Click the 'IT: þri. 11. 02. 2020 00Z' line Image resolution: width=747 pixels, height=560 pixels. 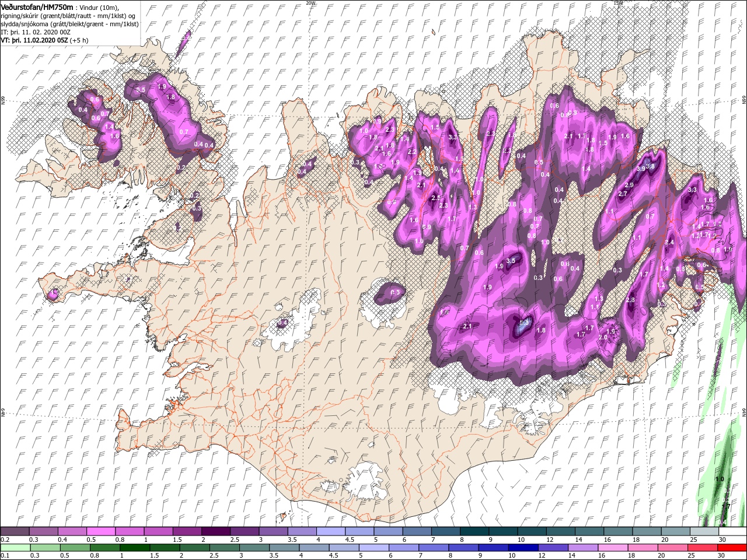[x=35, y=32]
